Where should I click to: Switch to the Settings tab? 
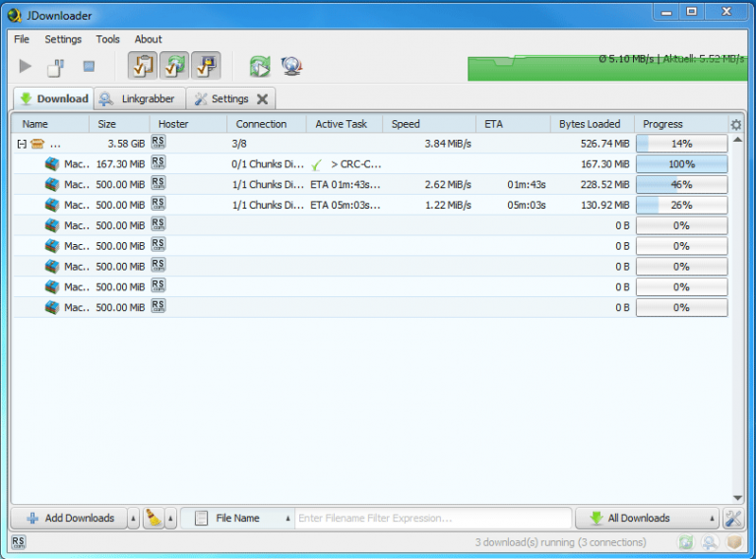(229, 98)
